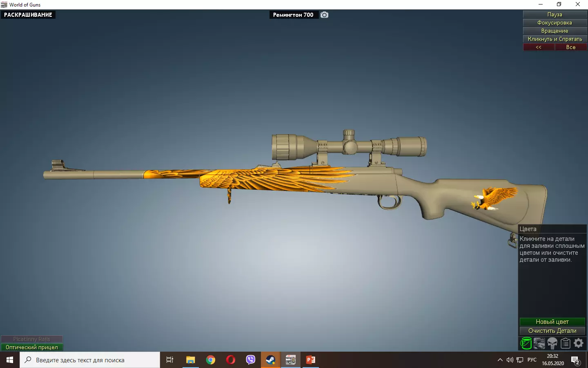Switch the РУС keyboard language indicator
The width and height of the screenshot is (588, 368).
click(532, 360)
